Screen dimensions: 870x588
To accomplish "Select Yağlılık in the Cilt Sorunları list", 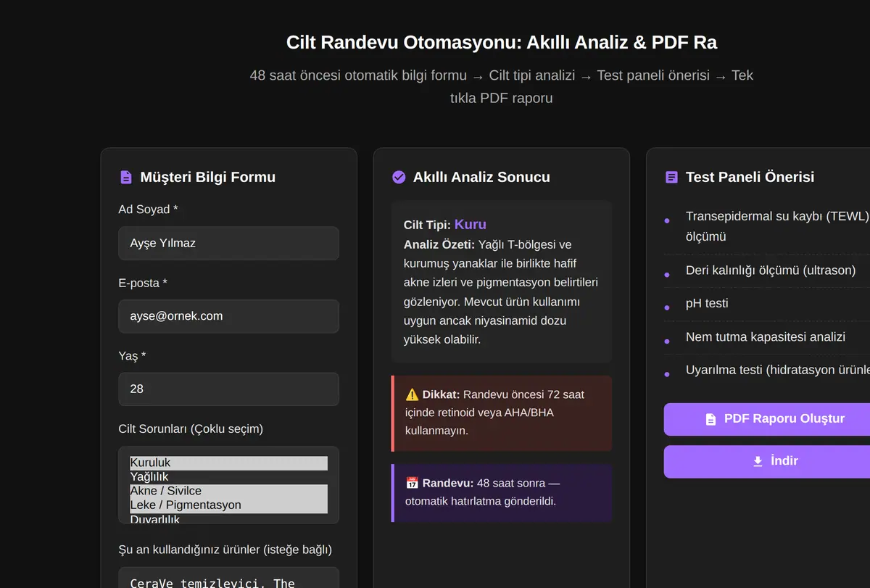I will pyautogui.click(x=228, y=476).
